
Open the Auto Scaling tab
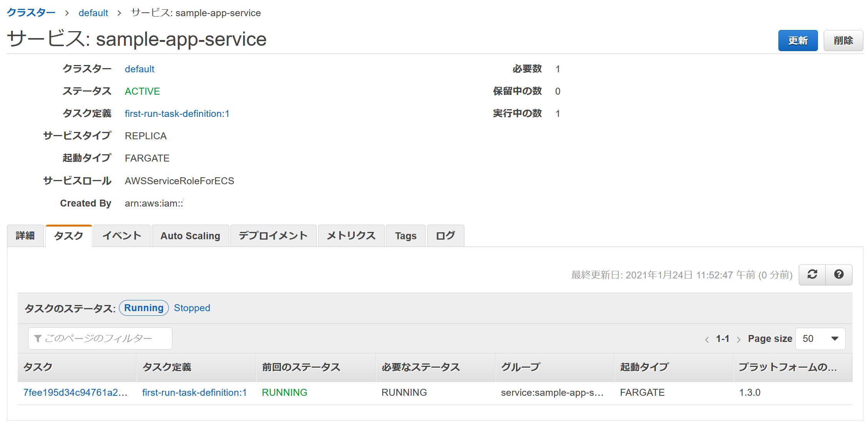coord(190,236)
